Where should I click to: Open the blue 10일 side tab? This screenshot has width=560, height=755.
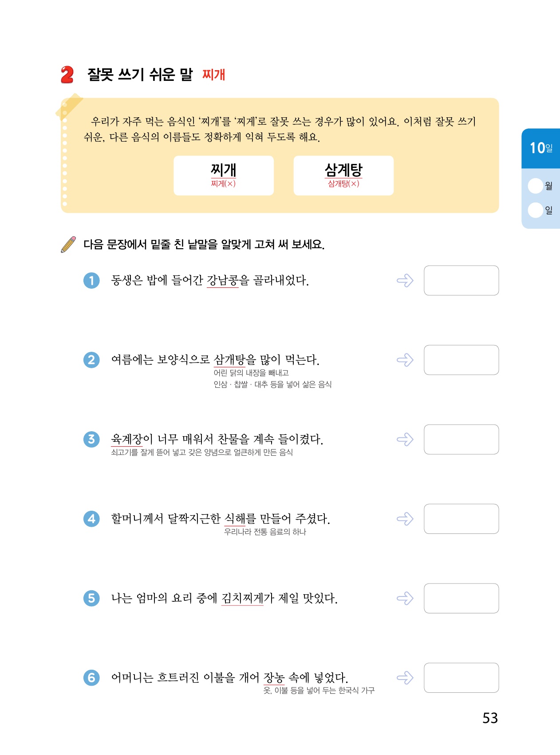[541, 148]
